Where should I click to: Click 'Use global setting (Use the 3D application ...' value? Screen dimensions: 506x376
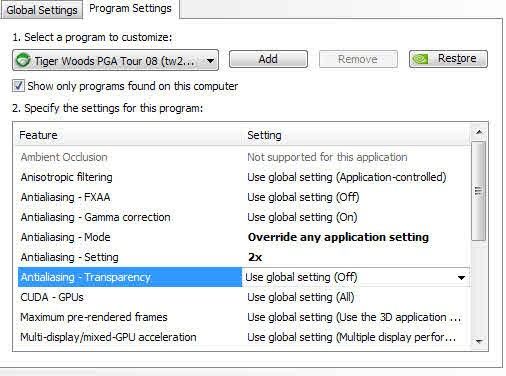(354, 317)
